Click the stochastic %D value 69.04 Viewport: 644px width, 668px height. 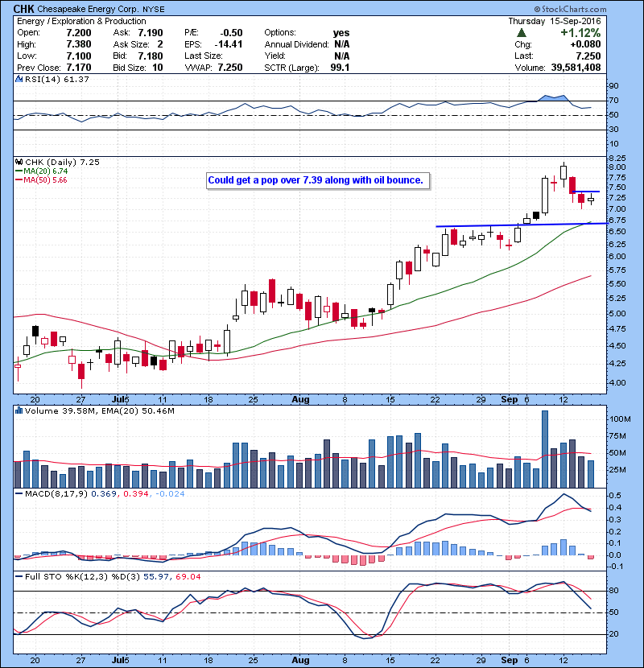coord(188,576)
